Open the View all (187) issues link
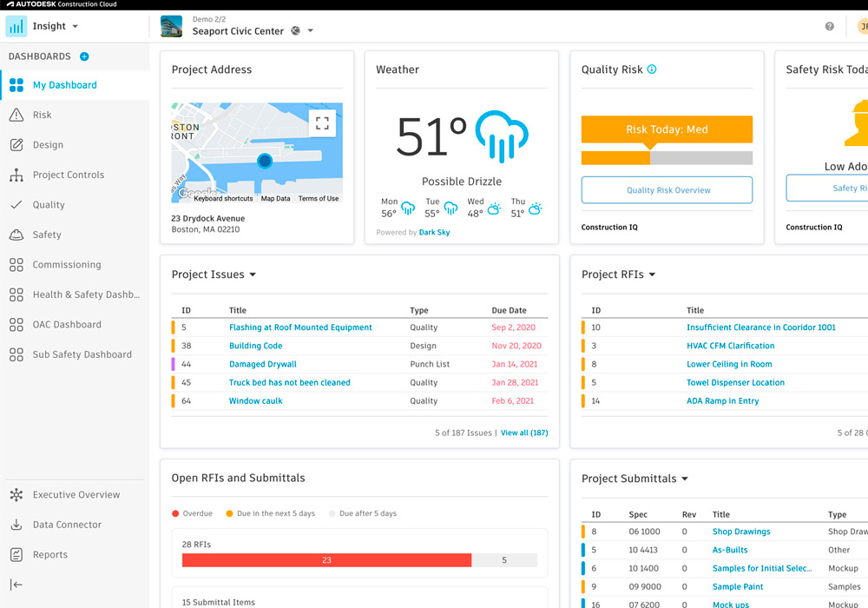Viewport: 868px width, 608px height. coord(523,433)
